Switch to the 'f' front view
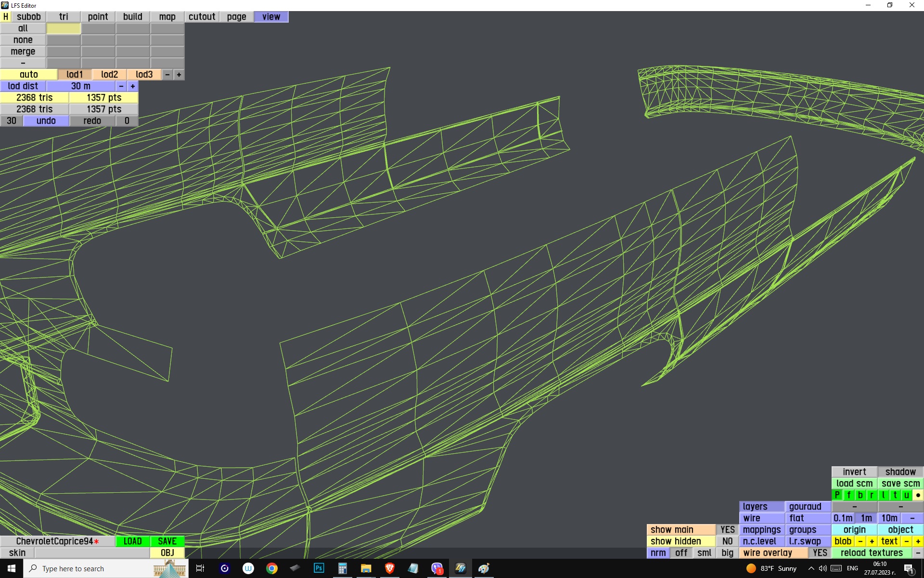924x578 pixels. [x=848, y=495]
